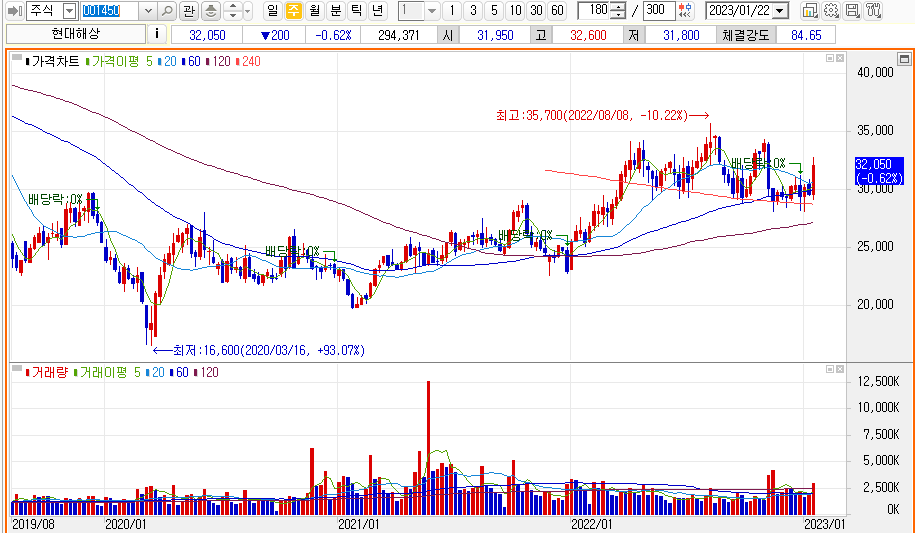Click the stock code field 001450
Image resolution: width=915 pixels, height=533 pixels.
(x=110, y=11)
